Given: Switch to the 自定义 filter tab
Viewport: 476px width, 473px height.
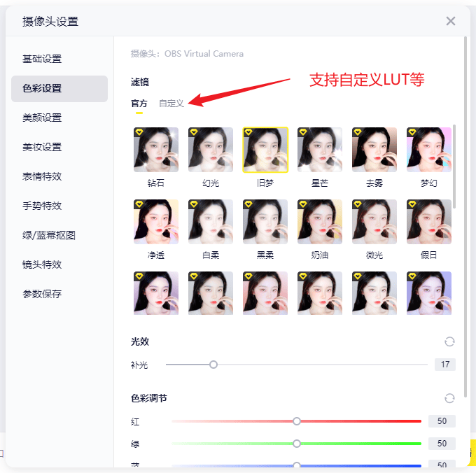Looking at the screenshot, I should click(x=171, y=103).
